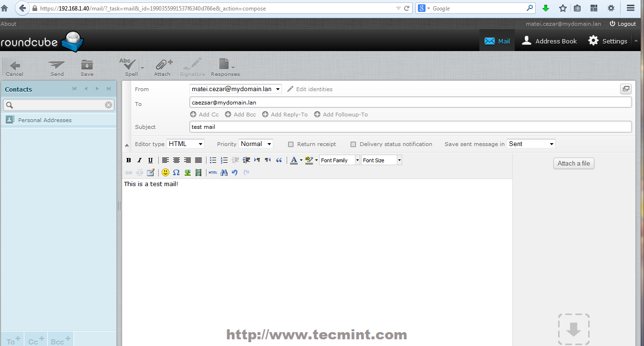Align text left in the editor
Image resolution: width=644 pixels, height=346 pixels.
click(166, 160)
